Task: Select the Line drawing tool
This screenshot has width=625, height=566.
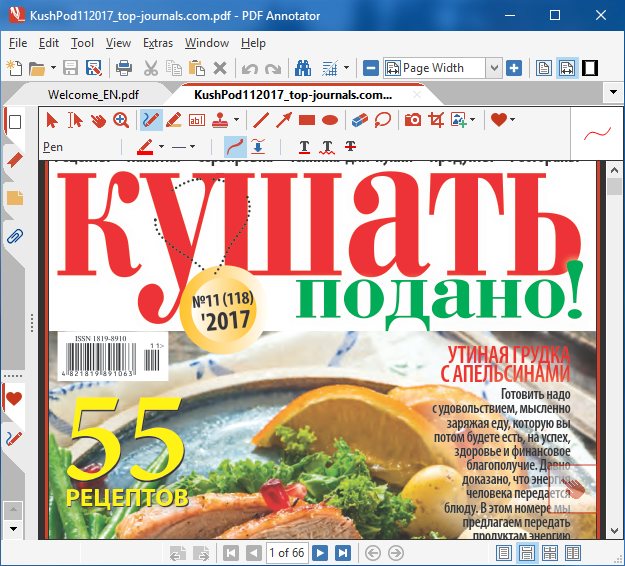Action: [x=261, y=120]
